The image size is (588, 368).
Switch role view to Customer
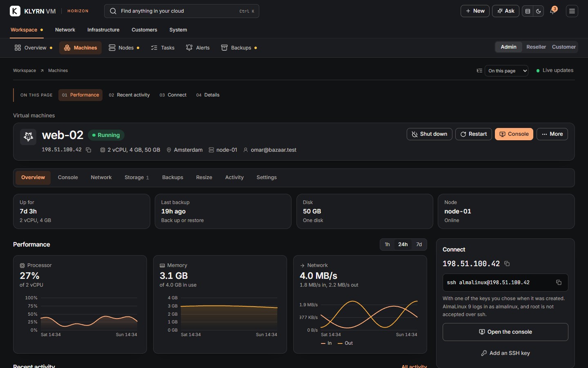tap(564, 47)
